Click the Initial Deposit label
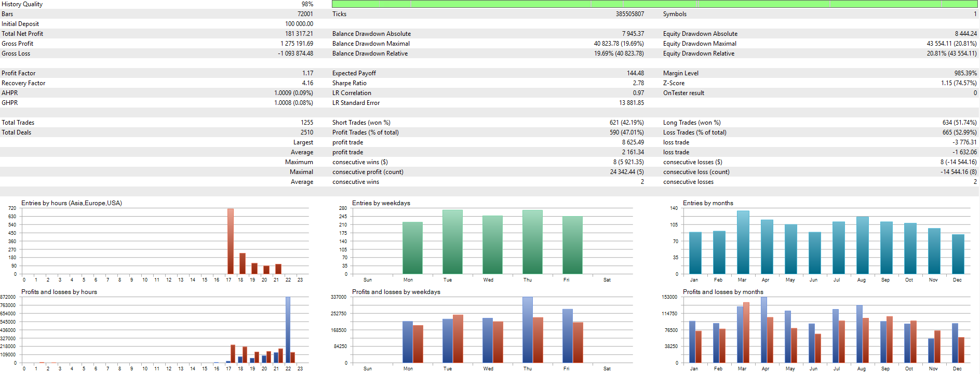Viewport: 980px width, 374px height. coord(20,24)
